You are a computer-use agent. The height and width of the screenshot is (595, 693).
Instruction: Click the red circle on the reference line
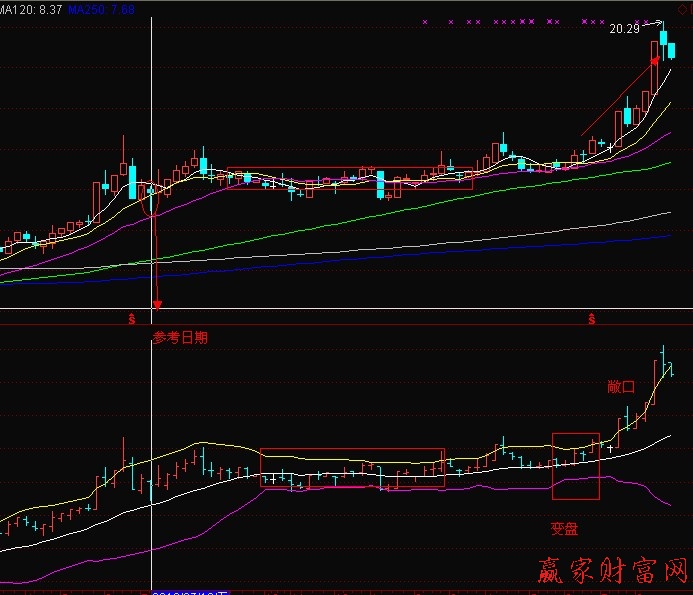pos(153,199)
